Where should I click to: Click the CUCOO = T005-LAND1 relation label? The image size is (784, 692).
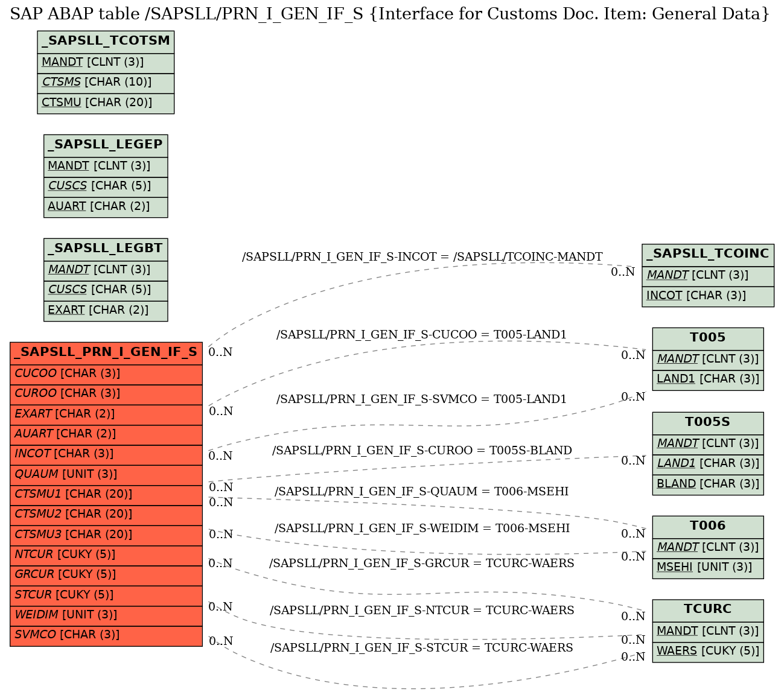coord(421,335)
